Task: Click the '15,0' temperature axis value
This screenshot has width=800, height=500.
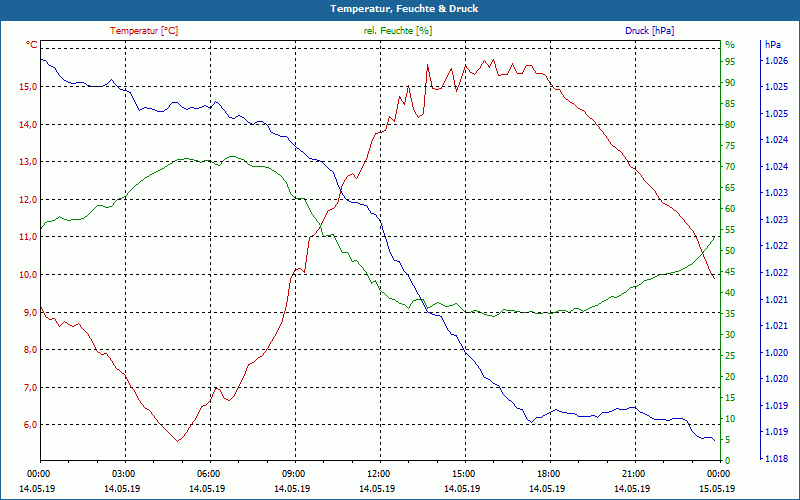Action: [x=29, y=87]
